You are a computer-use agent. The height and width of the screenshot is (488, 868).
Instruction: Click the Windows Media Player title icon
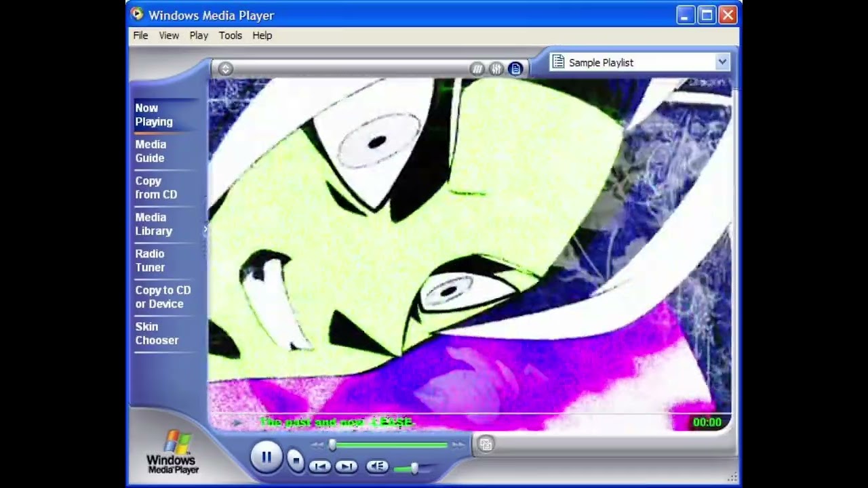click(x=137, y=14)
